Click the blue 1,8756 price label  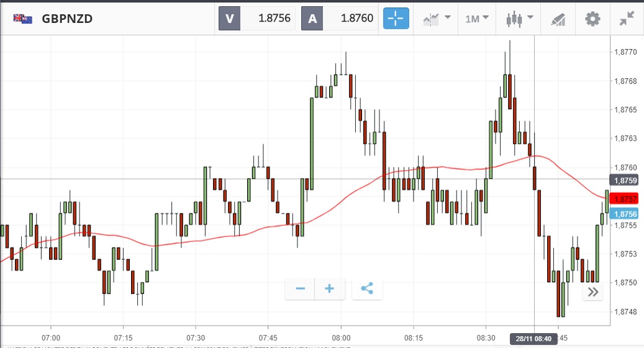[624, 214]
